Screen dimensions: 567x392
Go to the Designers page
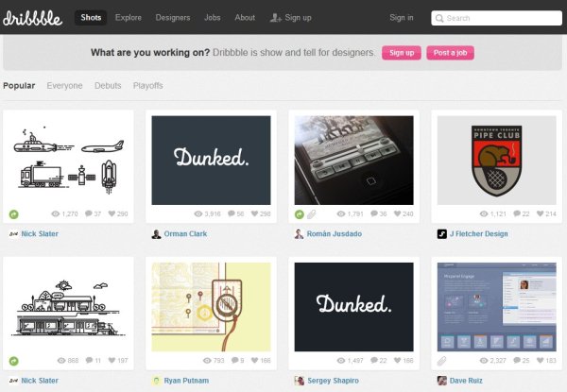[173, 17]
